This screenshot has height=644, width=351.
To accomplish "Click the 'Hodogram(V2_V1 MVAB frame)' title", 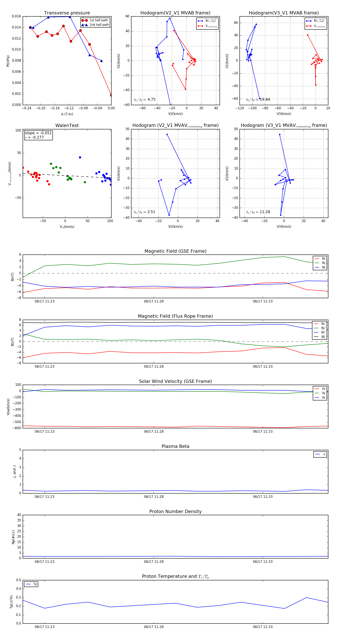I will pyautogui.click(x=175, y=13).
